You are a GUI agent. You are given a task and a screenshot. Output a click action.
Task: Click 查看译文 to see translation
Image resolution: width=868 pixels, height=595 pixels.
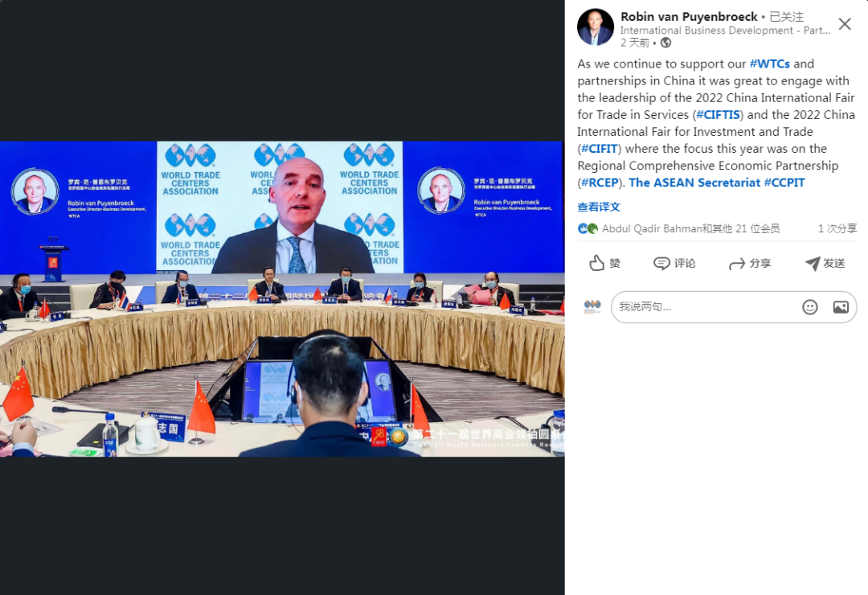tap(599, 207)
